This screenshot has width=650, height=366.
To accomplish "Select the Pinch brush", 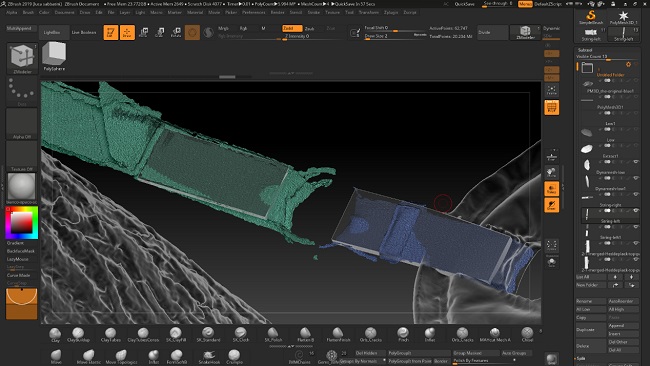I will 403,334.
